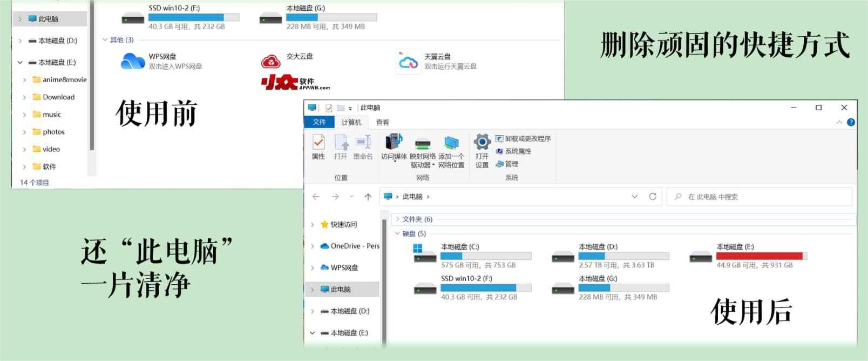Open 系统属性 system properties in ribbon
The width and height of the screenshot is (868, 361).
click(x=513, y=151)
